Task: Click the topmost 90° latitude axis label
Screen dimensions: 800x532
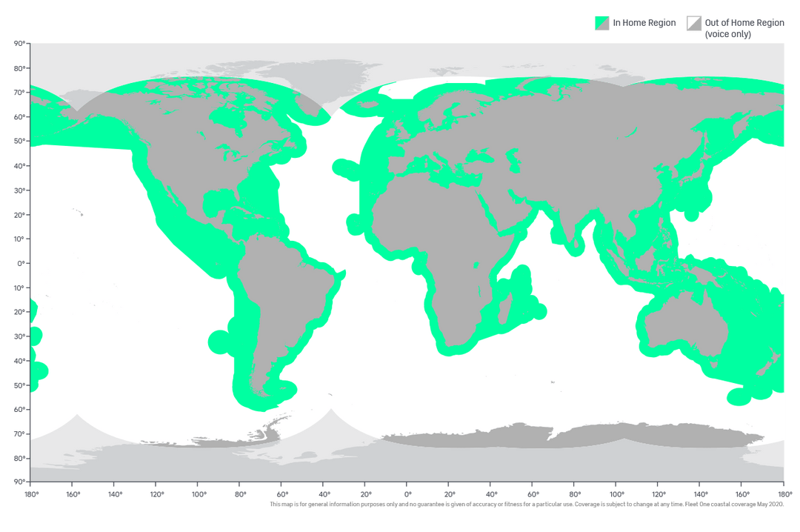Action: click(x=21, y=44)
